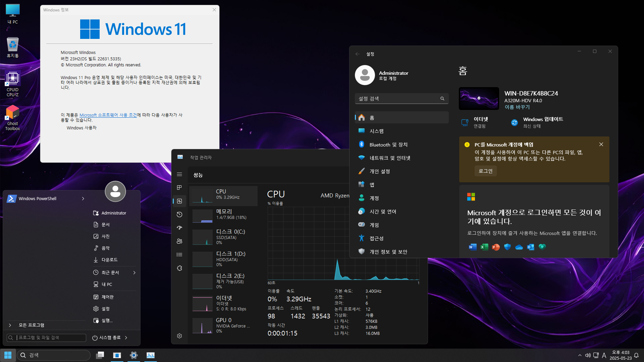Expand Windows PowerShell jump list arrow
Screen dimensions: 644x362
pyautogui.click(x=83, y=199)
